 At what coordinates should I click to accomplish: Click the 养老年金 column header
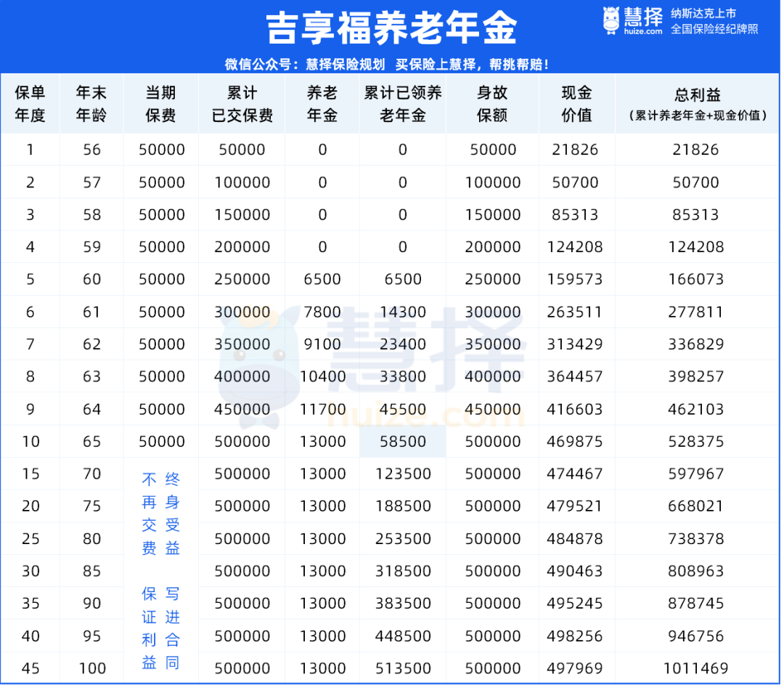pos(322,102)
